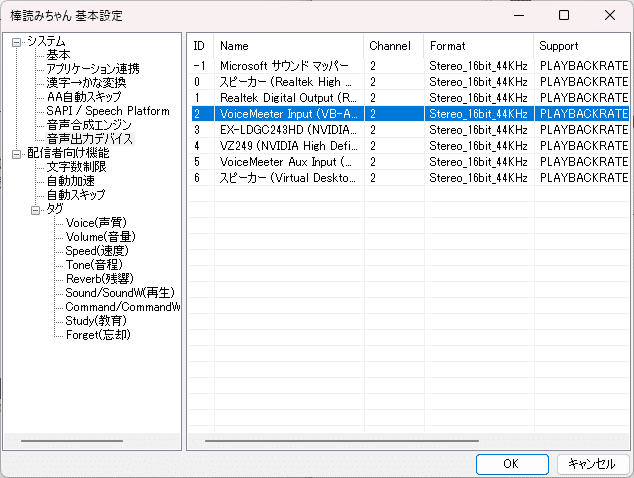This screenshot has height=478, width=634.
Task: Open 文字数制限 settings
Action: pyautogui.click(x=76, y=167)
